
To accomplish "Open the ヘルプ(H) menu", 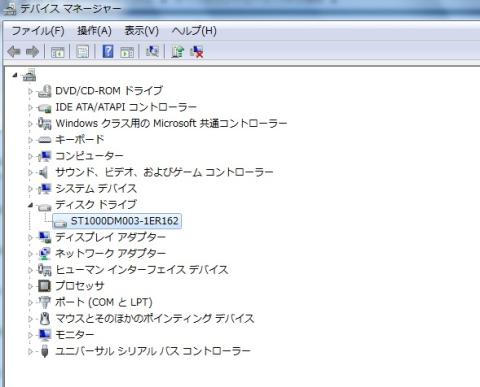I will click(194, 31).
